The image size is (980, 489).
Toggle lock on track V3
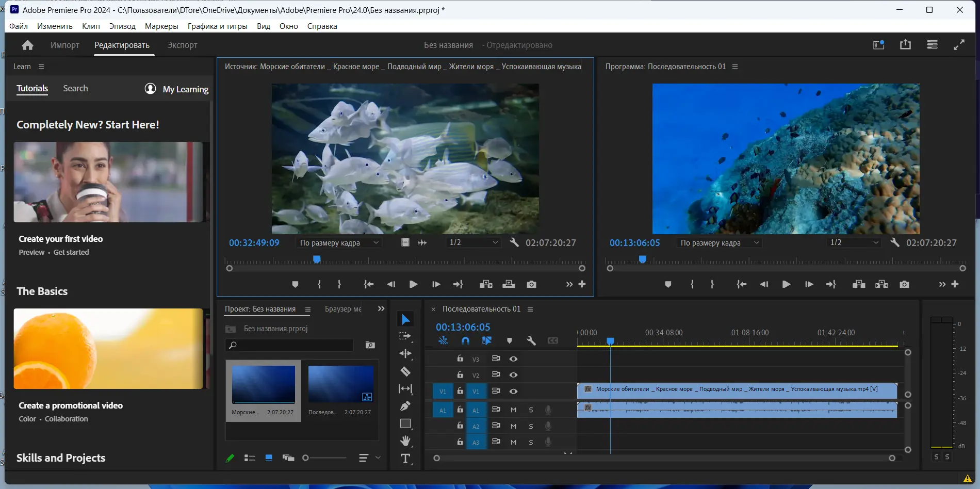tap(460, 358)
